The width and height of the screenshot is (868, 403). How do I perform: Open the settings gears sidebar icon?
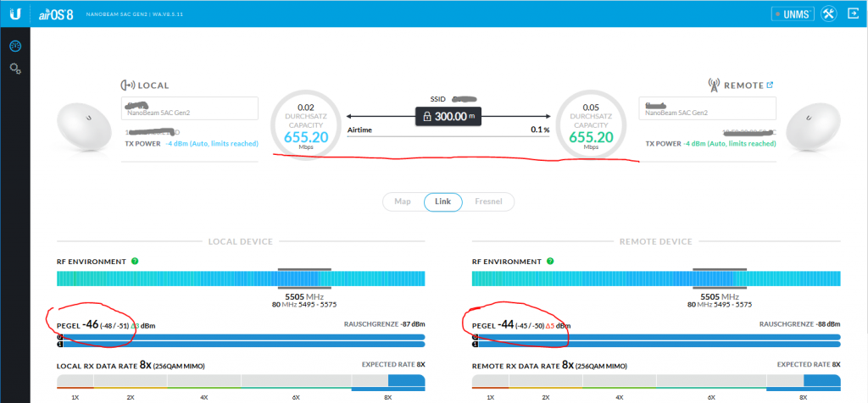click(15, 69)
